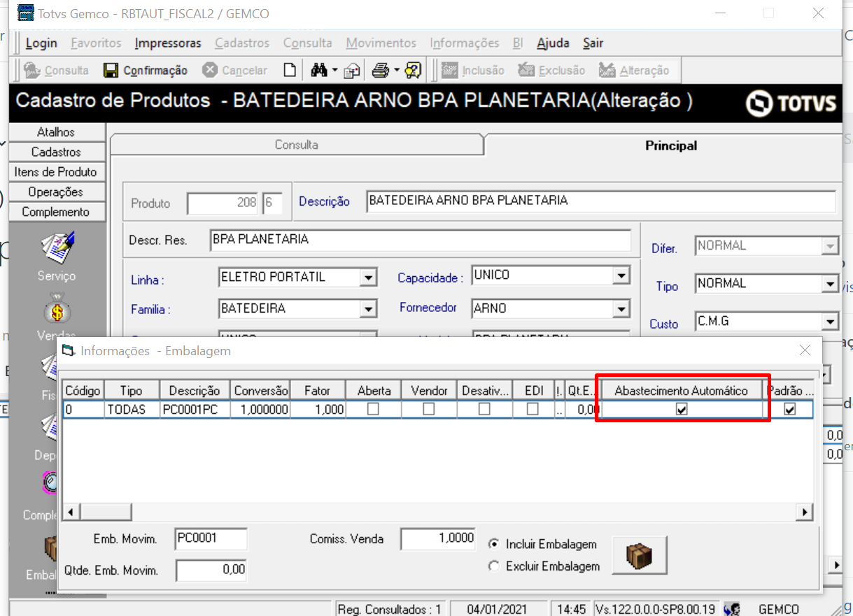853x616 pixels.
Task: Click the binoculars search icon
Action: coord(320,70)
